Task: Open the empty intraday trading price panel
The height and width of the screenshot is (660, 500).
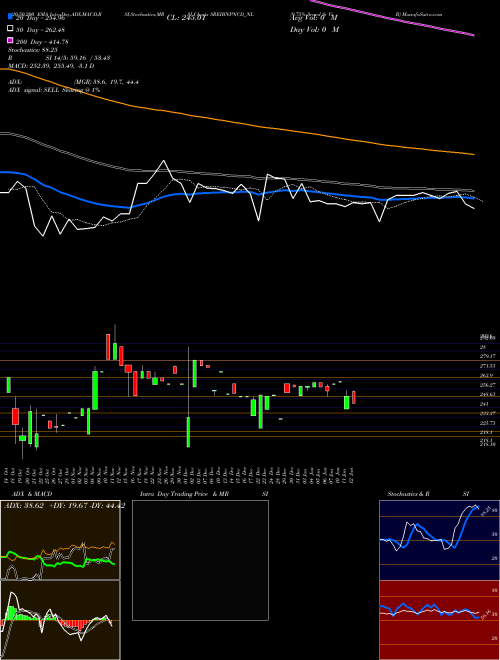Action: coord(200,560)
